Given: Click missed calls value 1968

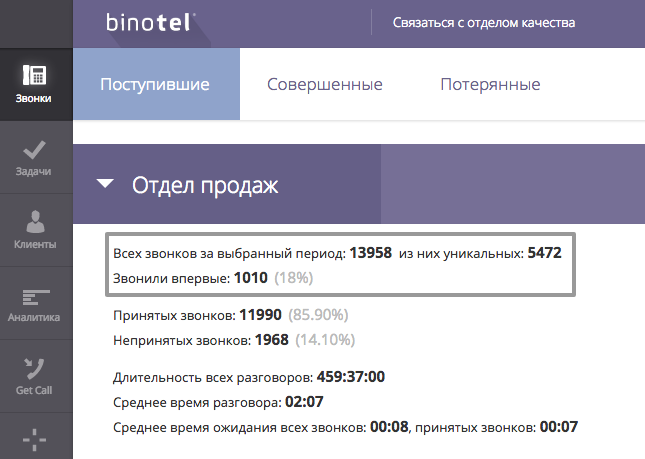Looking at the screenshot, I should pos(271,340).
